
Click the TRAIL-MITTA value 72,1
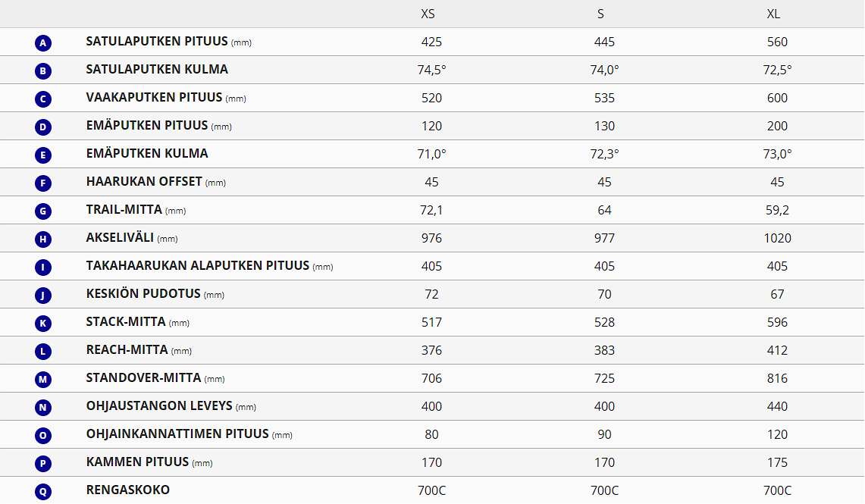click(431, 210)
